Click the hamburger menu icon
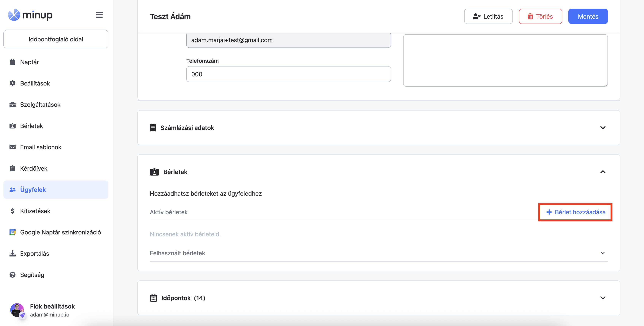Screen dimensions: 644x326 (x=99, y=15)
